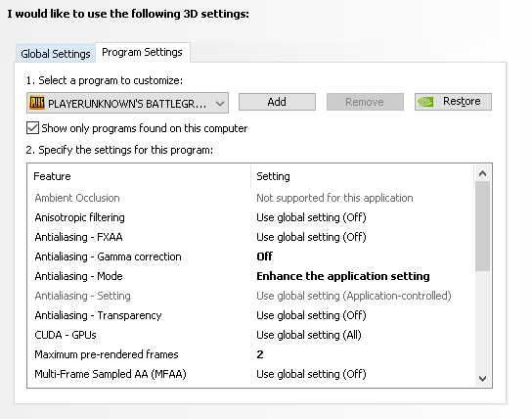This screenshot has width=532, height=419.
Task: Click the Remove button
Action: 365,102
